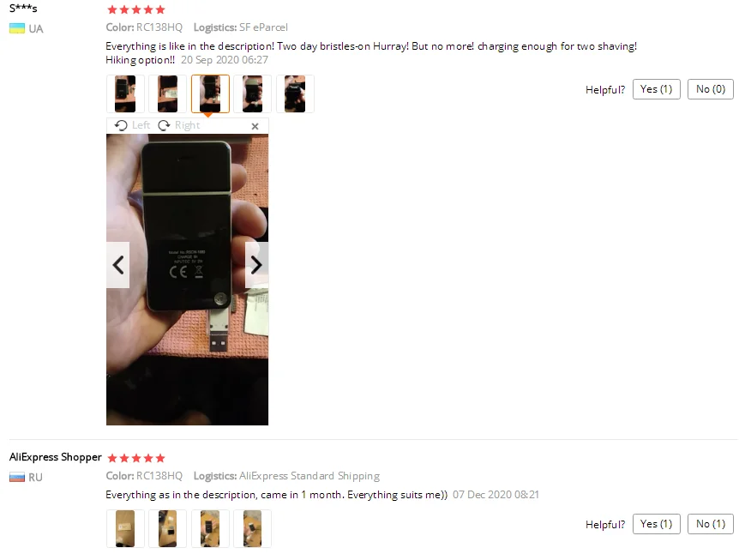This screenshot has width=751, height=560.
Task: Open third thumbnail in RU shopper review
Action: [x=210, y=529]
